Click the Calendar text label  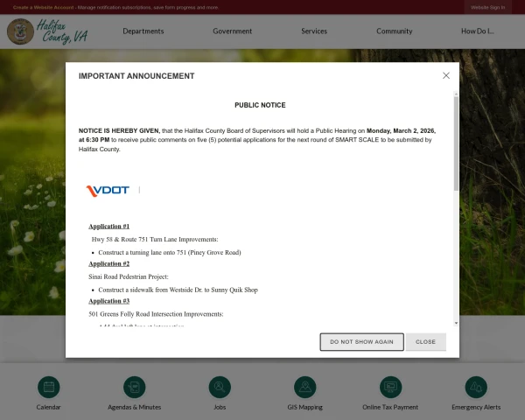pyautogui.click(x=48, y=407)
